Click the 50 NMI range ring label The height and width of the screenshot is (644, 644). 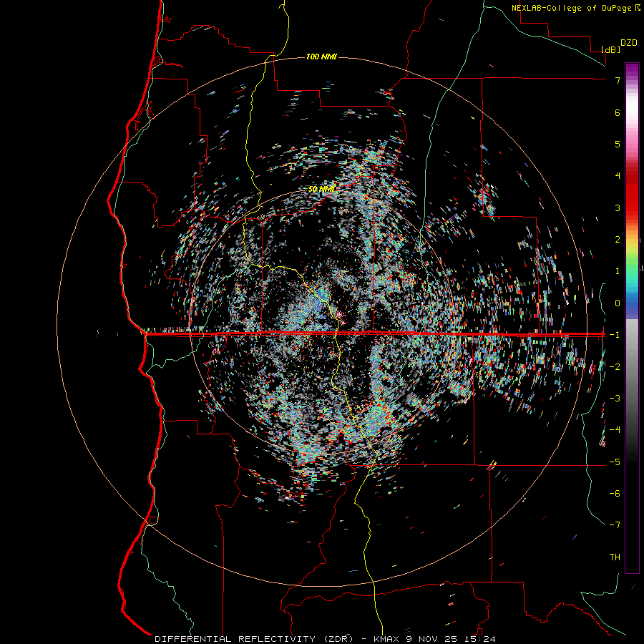point(322,190)
